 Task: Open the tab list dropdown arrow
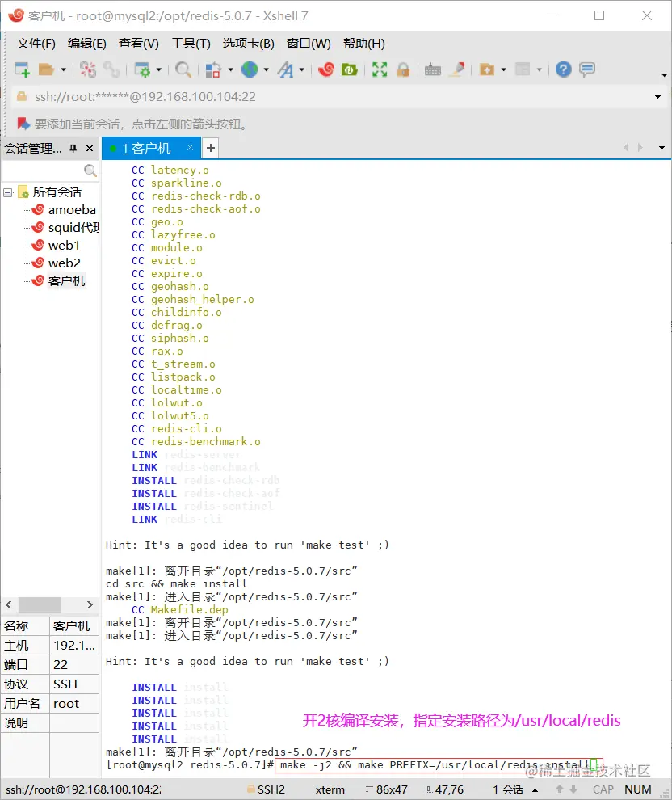click(661, 148)
